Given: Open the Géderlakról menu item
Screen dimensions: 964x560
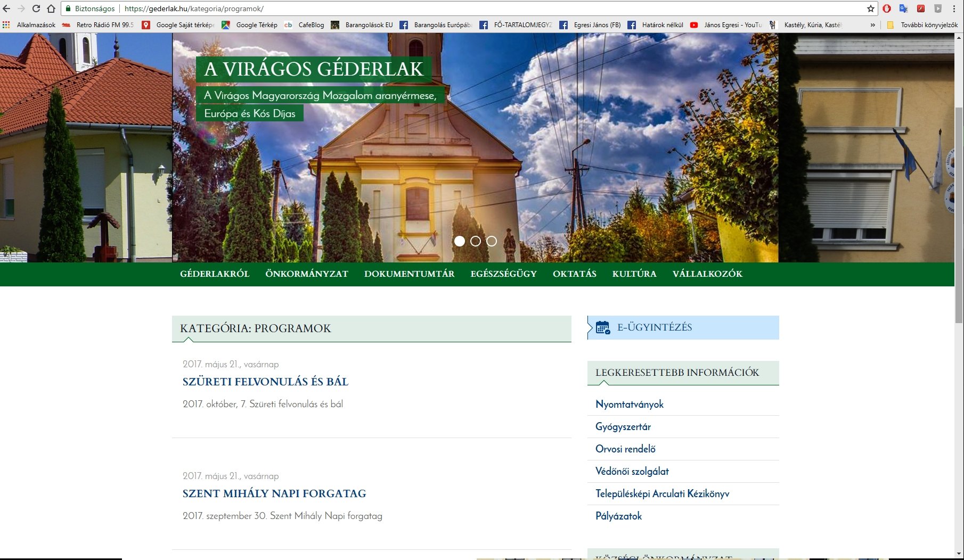Looking at the screenshot, I should [215, 274].
